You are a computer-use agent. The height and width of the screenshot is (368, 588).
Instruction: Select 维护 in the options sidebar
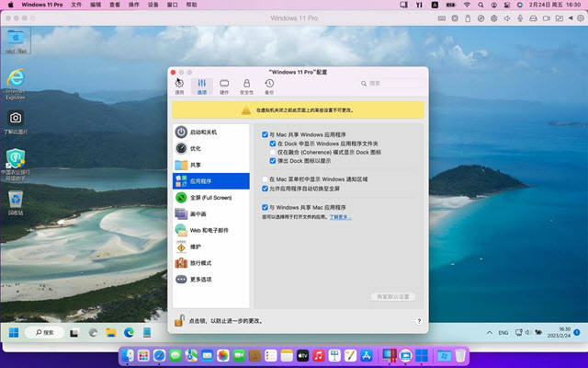click(x=211, y=247)
